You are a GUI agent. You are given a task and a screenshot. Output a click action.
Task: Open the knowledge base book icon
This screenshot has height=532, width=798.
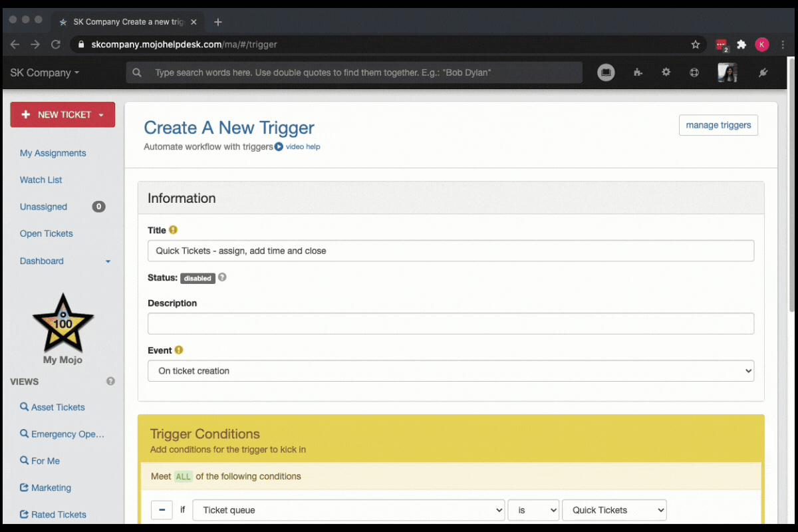point(606,72)
